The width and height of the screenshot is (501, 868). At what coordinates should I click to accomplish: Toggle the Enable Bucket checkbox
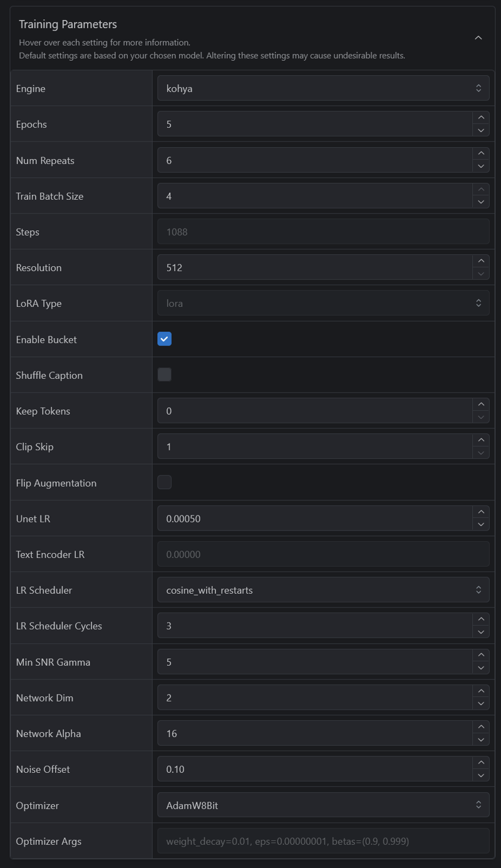click(164, 339)
